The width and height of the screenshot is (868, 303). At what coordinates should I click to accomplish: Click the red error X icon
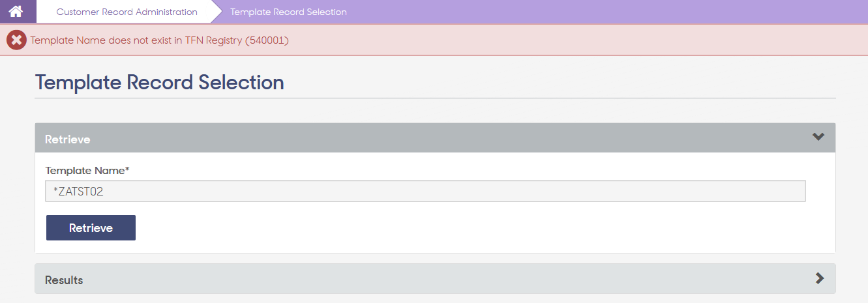click(16, 40)
